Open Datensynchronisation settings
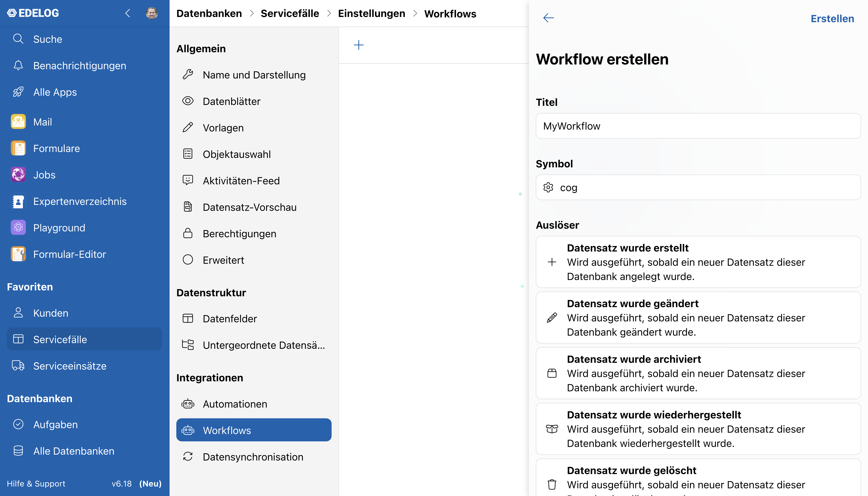868x496 pixels. click(x=254, y=456)
